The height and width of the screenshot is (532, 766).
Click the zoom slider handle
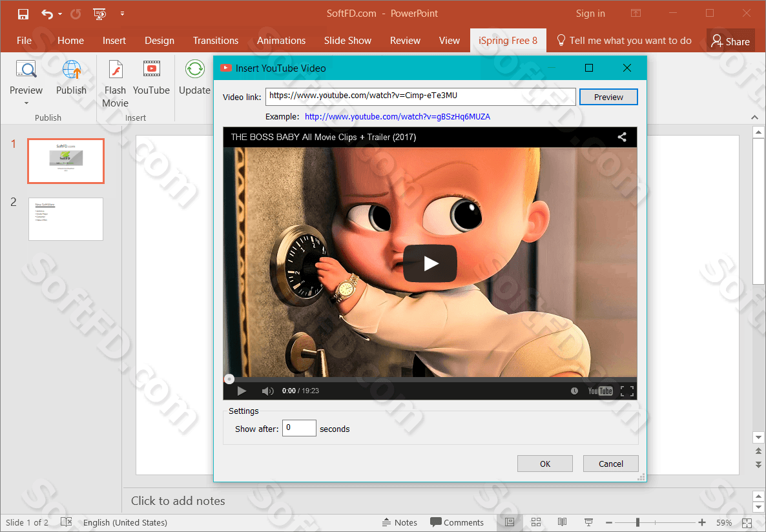[x=637, y=522]
